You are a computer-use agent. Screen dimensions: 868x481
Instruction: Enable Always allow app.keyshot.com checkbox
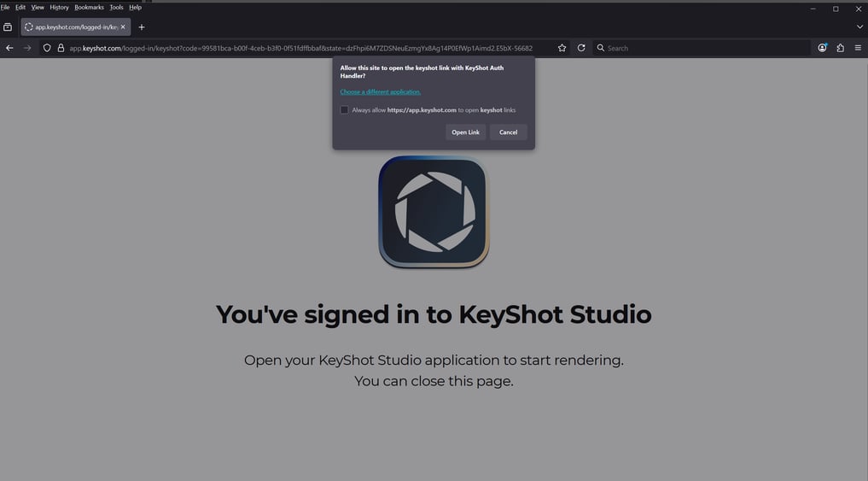[x=344, y=109]
